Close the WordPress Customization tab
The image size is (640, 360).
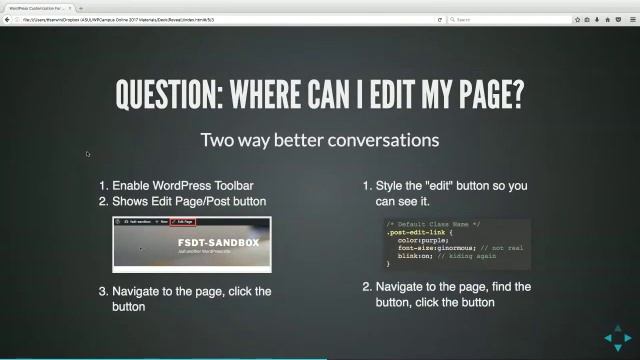(70, 8)
